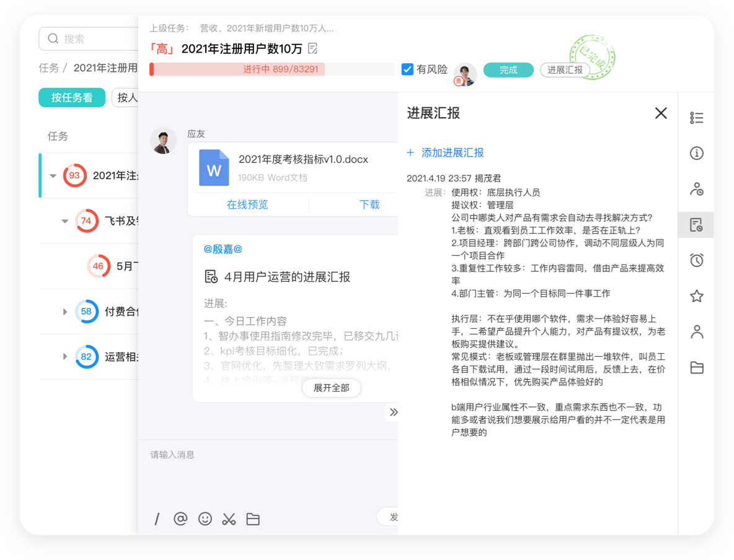Click the 任务 column header

tap(58, 136)
